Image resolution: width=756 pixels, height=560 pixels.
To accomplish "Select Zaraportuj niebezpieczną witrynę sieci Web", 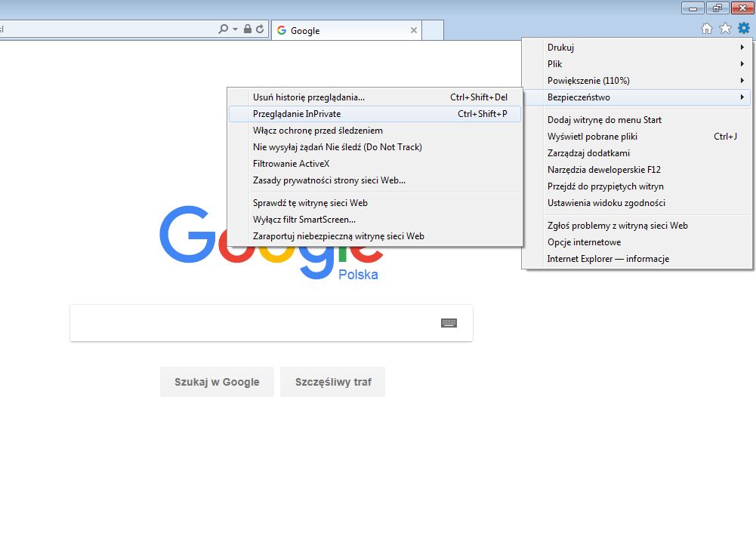I will [x=375, y=236].
